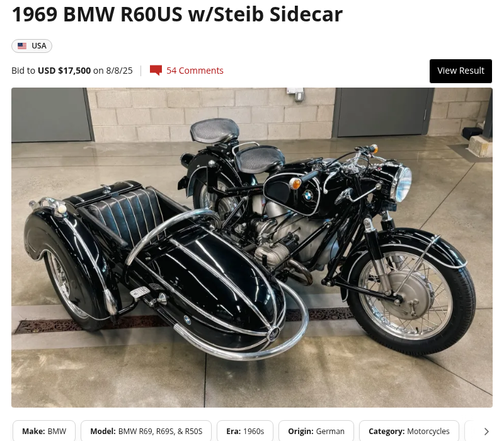Click the BMW roundel on the fuel tank
Image resolution: width=504 pixels, height=441 pixels.
(x=307, y=195)
